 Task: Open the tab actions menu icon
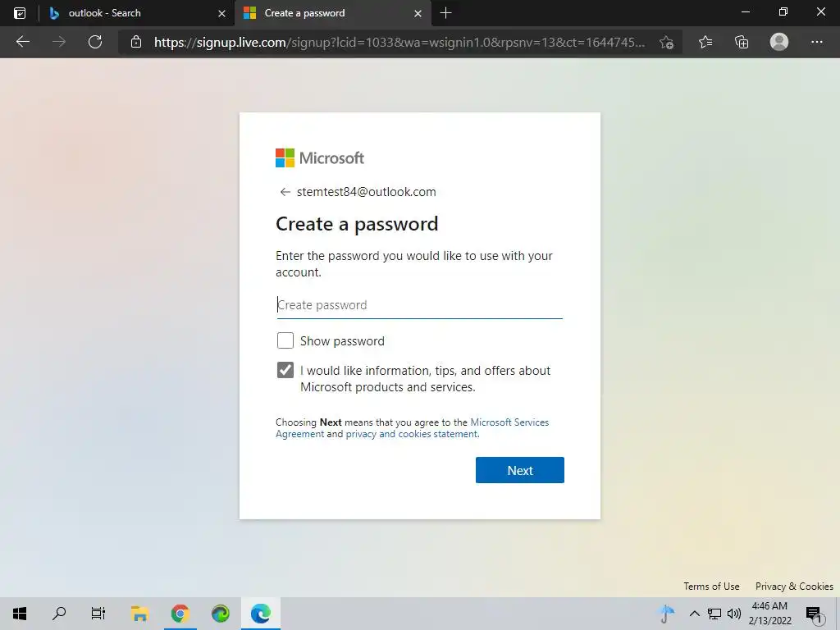[x=20, y=13]
